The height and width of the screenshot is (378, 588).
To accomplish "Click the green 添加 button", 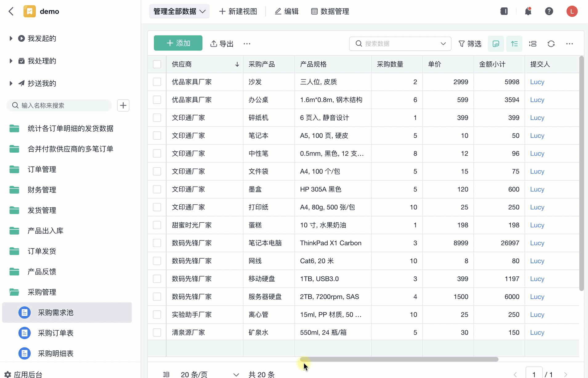I will 178,43.
